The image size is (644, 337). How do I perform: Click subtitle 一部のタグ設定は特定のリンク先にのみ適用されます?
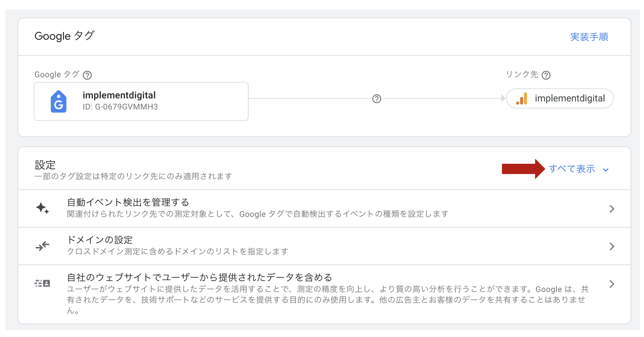click(x=133, y=176)
